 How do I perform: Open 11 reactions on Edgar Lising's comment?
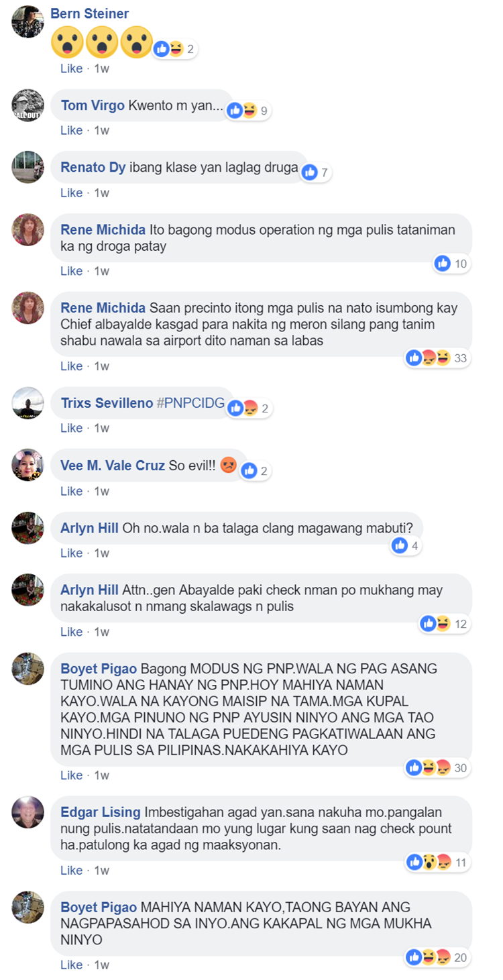[x=437, y=862]
